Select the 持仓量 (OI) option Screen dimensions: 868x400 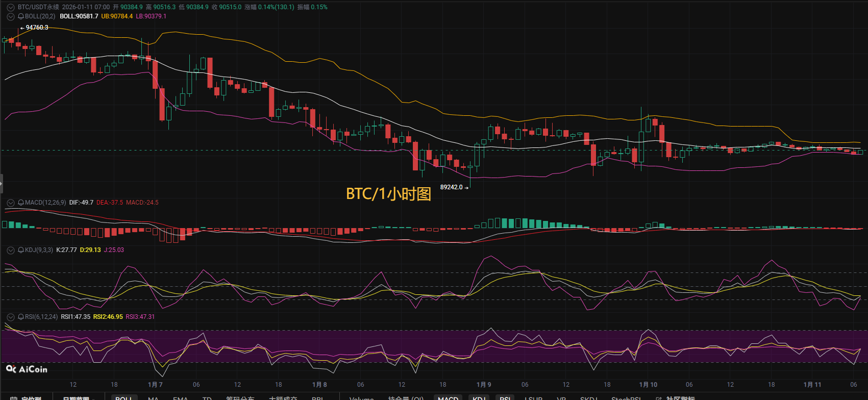[406, 398]
